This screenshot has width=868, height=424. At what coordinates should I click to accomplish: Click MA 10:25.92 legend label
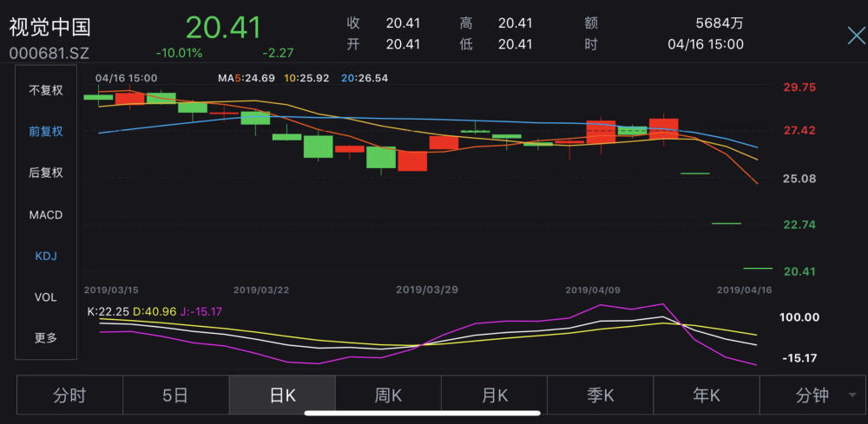pos(306,79)
